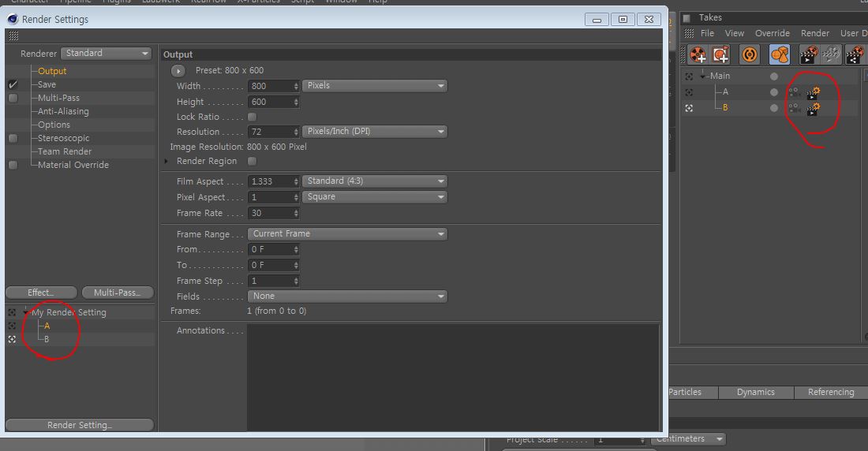The image size is (868, 451).
Task: Open the Square pixel aspect dropdown
Action: point(375,197)
